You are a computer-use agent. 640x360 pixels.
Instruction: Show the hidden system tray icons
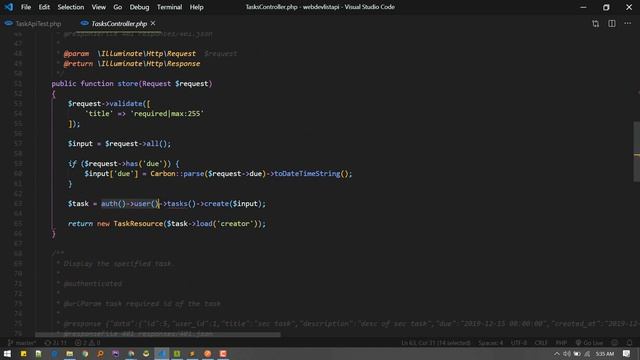(556, 354)
